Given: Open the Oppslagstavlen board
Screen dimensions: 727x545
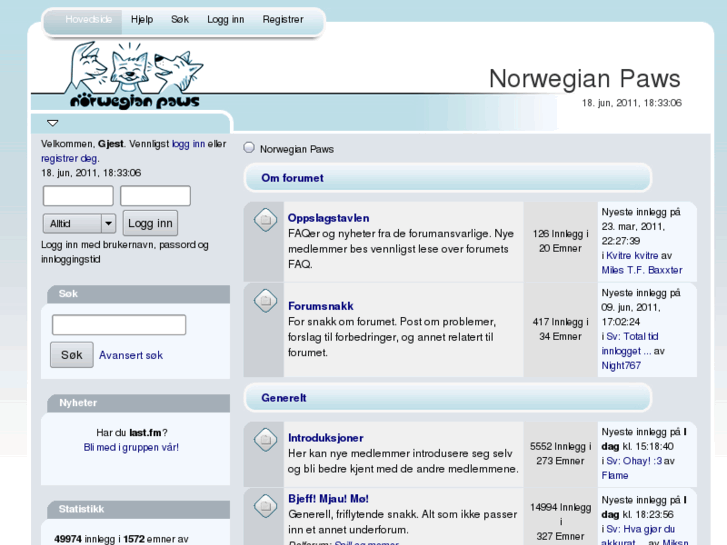Looking at the screenshot, I should 329,218.
